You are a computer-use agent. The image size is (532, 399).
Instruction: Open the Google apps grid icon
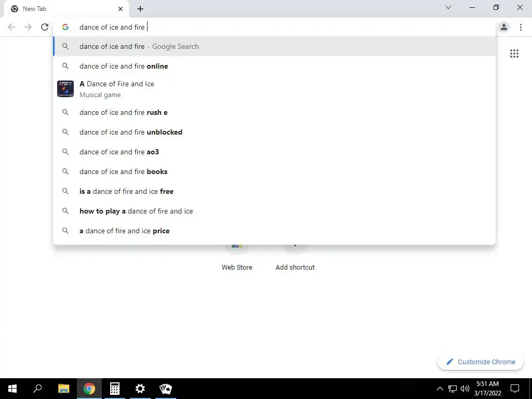point(514,54)
